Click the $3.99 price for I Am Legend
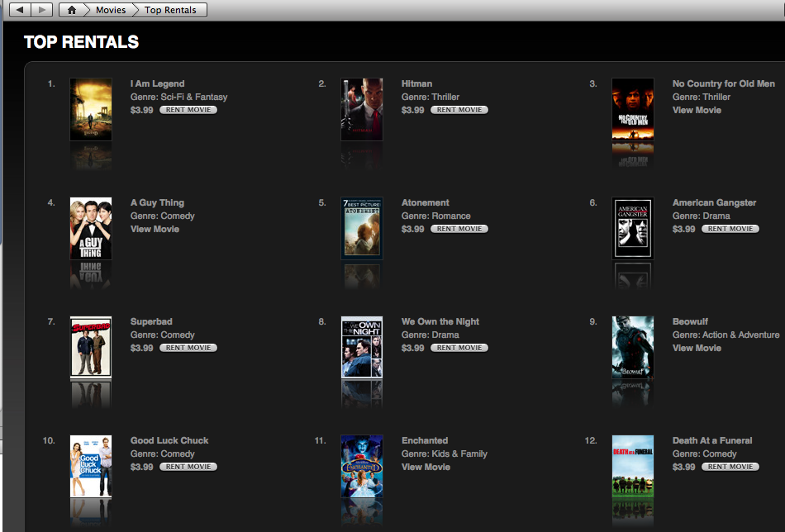The image size is (785, 532). (x=141, y=110)
